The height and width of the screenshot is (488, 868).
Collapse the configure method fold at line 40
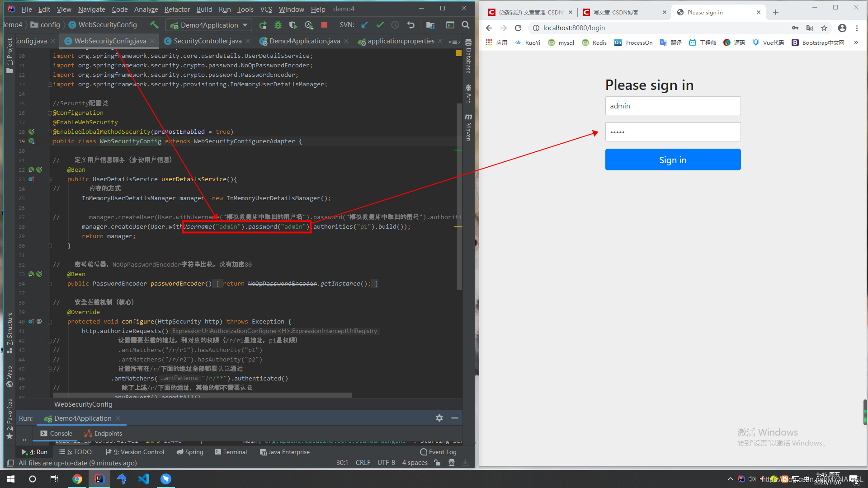(50, 322)
